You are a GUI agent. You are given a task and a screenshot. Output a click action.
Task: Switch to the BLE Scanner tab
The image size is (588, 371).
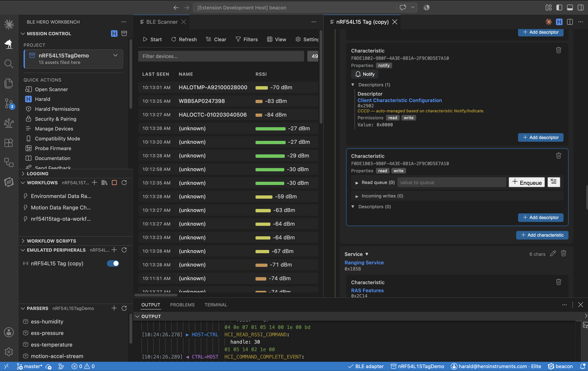point(161,22)
